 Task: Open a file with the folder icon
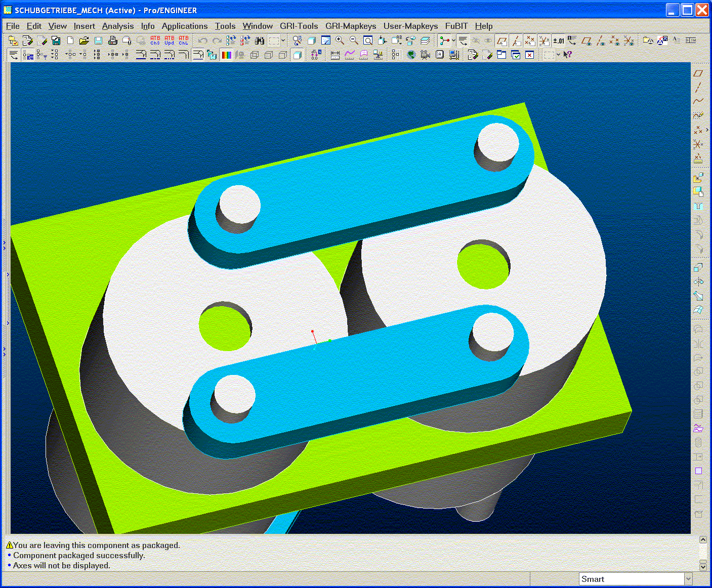[84, 40]
